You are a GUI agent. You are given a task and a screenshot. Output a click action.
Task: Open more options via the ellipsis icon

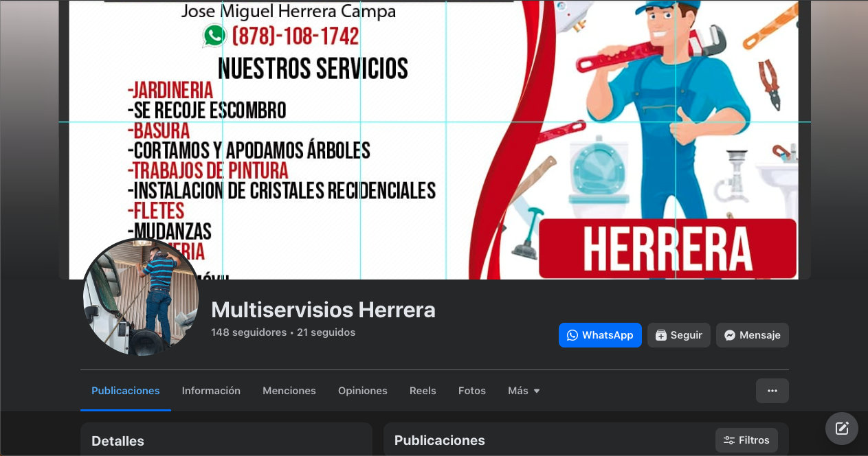(x=772, y=390)
